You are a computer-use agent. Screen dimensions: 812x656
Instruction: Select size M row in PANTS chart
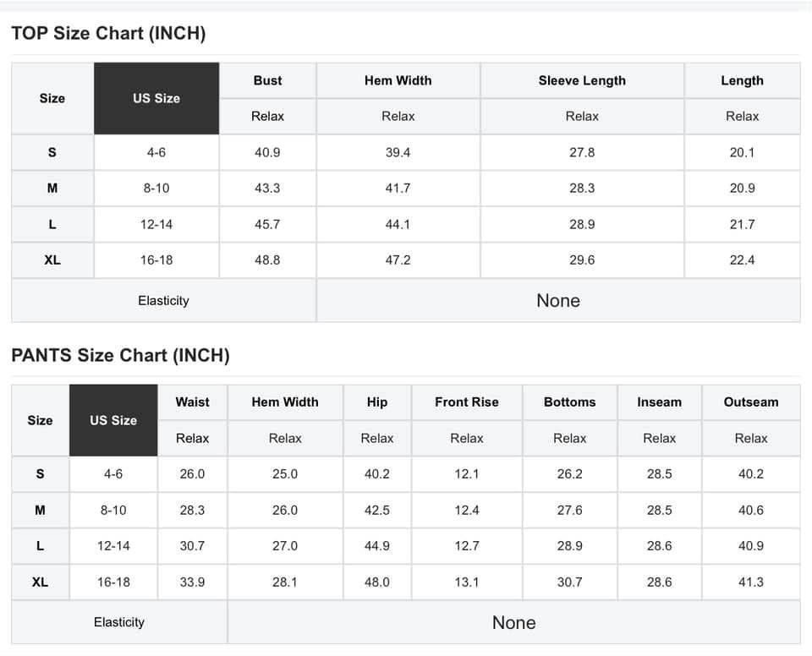tap(406, 510)
